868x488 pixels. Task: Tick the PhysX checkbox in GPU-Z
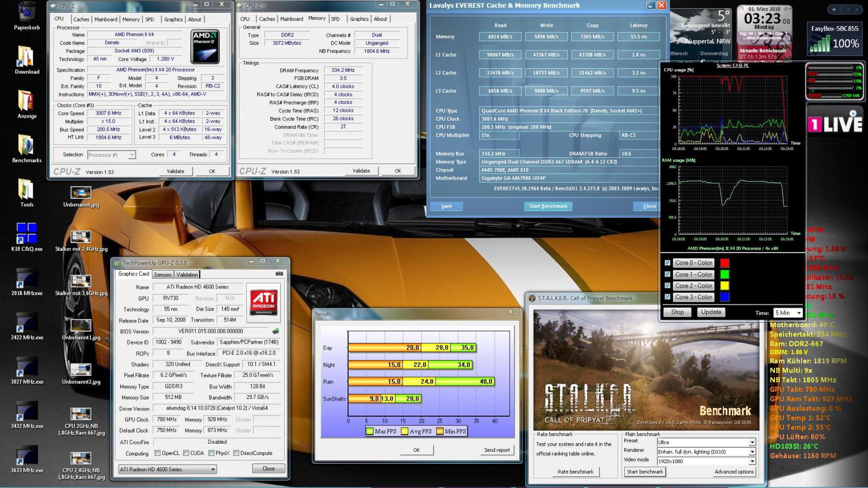click(211, 453)
